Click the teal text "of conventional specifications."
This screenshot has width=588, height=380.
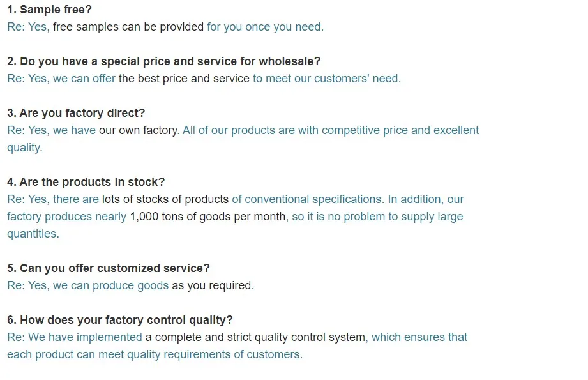[x=308, y=199]
